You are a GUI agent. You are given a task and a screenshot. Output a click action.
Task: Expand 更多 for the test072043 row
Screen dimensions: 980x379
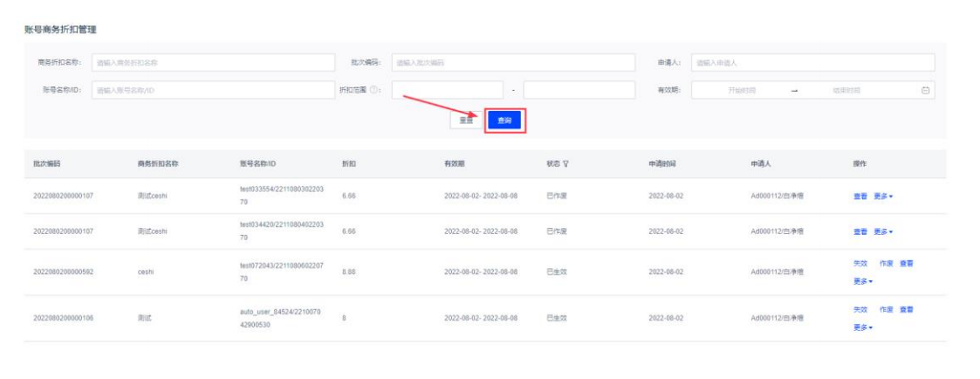click(863, 281)
